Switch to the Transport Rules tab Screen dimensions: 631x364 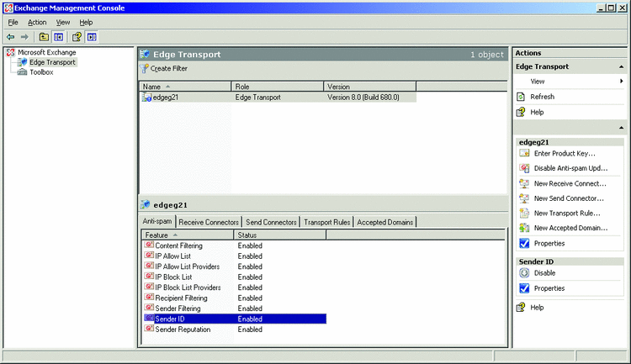[x=326, y=222]
